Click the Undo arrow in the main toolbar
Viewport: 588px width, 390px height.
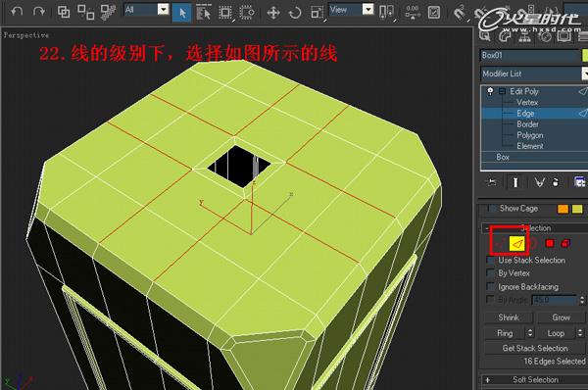[17, 12]
